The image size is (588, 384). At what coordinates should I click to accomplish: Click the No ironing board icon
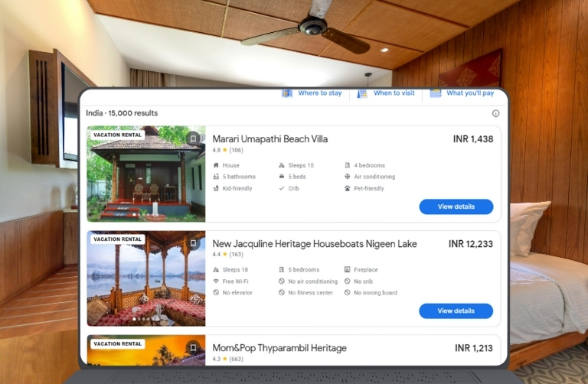[x=348, y=292]
